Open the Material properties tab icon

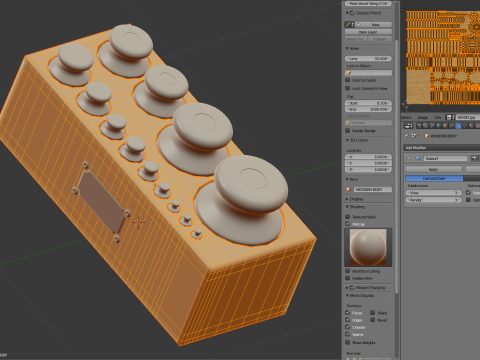[471, 126]
